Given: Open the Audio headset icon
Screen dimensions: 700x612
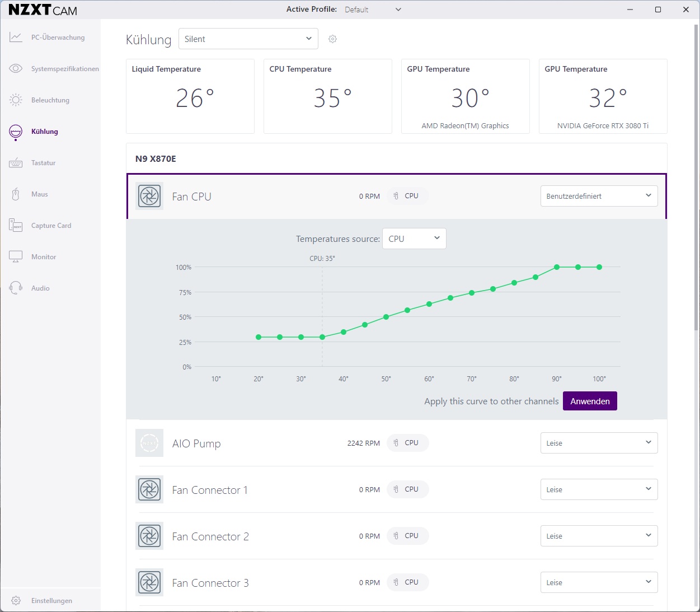Looking at the screenshot, I should (x=16, y=288).
